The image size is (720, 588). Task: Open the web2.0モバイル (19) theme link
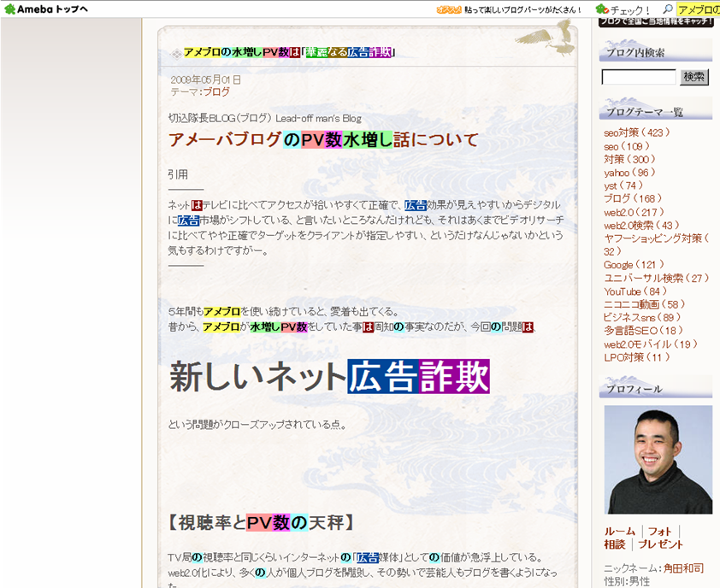pos(650,344)
